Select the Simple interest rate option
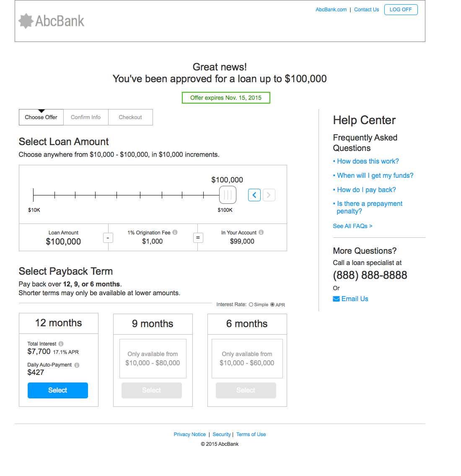461x476 pixels. [251, 305]
